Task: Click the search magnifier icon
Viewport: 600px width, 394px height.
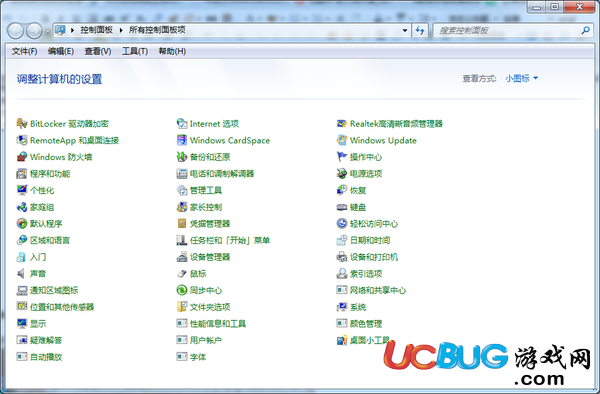Action: tap(585, 30)
